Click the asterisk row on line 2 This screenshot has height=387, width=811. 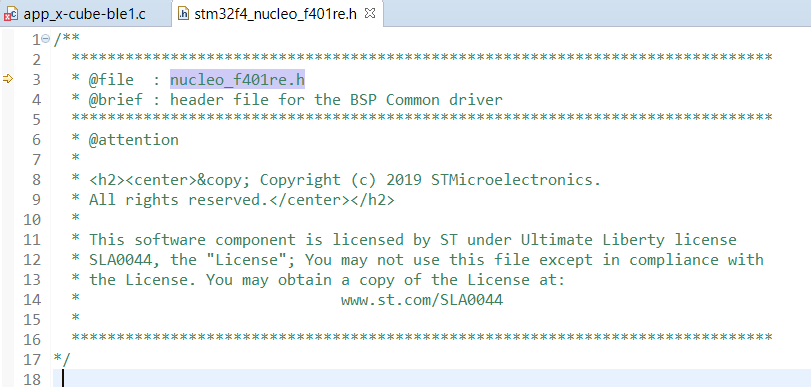pyautogui.click(x=422, y=58)
